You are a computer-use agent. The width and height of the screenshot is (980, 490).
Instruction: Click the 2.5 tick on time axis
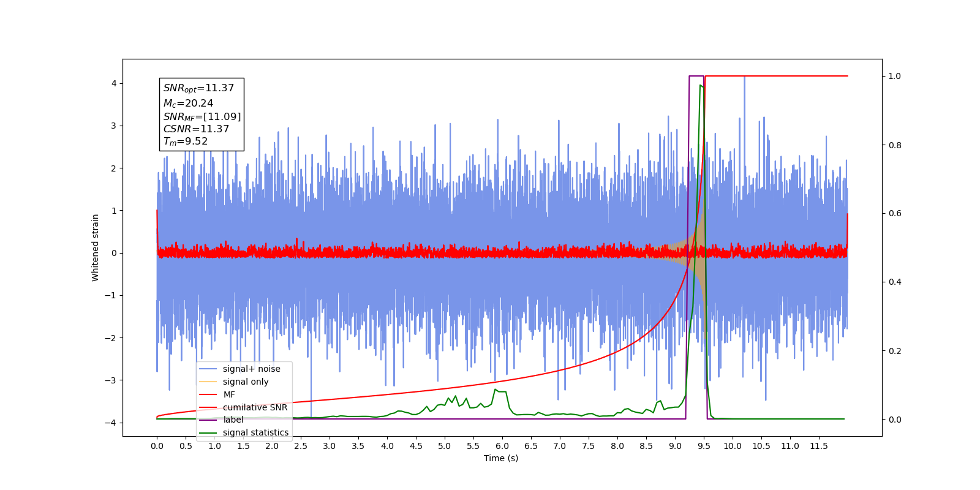pyautogui.click(x=301, y=446)
